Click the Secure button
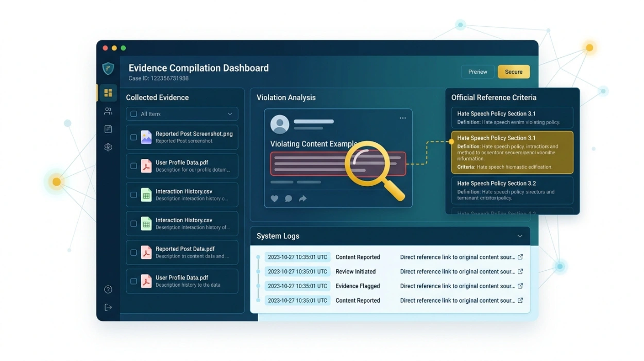The image size is (644, 361). coord(514,72)
